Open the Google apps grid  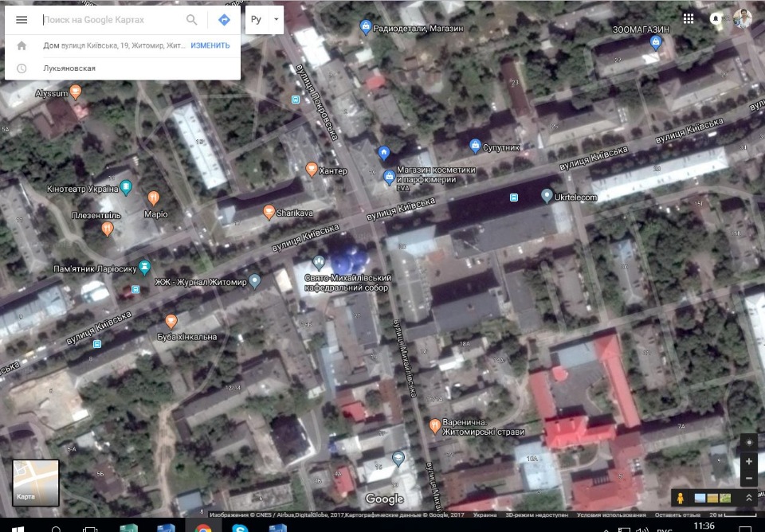688,18
